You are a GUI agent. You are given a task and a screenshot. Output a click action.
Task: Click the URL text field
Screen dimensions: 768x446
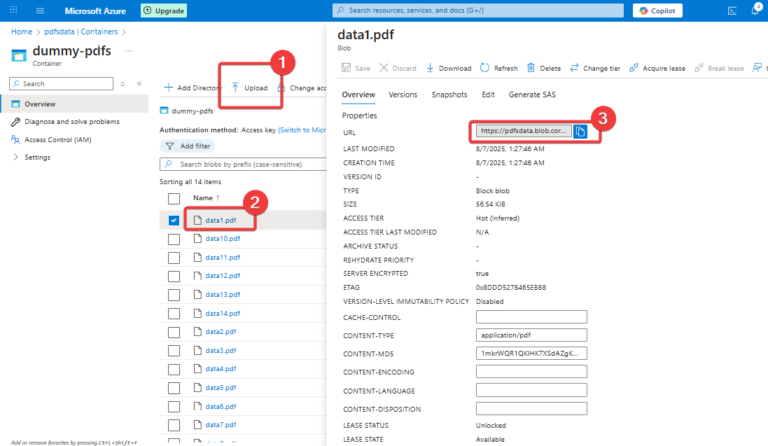click(524, 131)
